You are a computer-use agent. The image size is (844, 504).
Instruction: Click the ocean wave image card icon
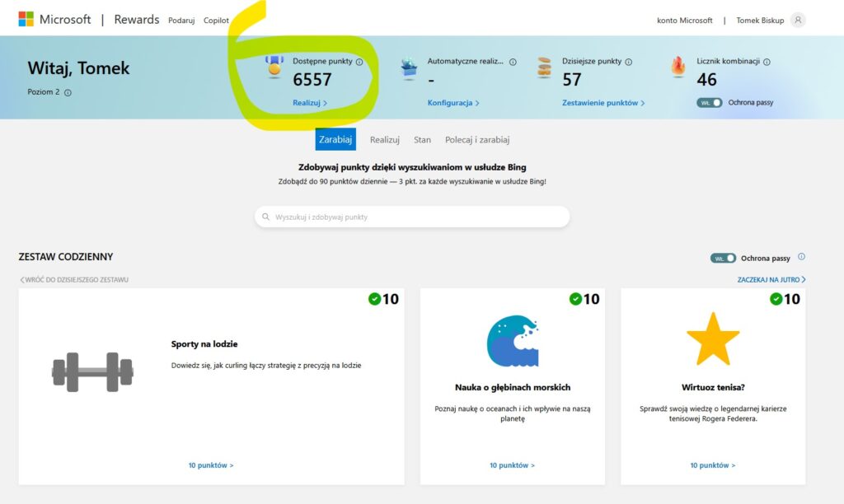(x=513, y=341)
